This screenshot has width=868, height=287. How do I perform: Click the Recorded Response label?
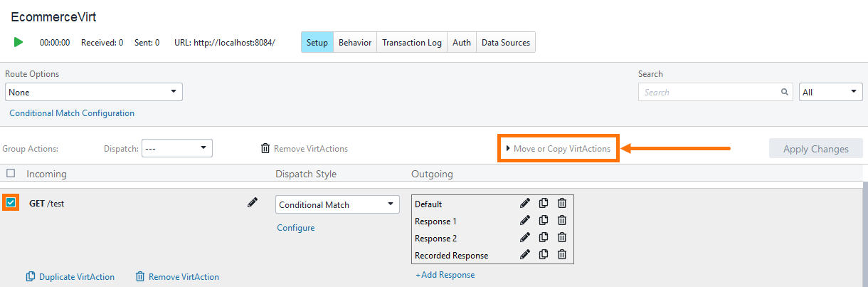pos(452,255)
